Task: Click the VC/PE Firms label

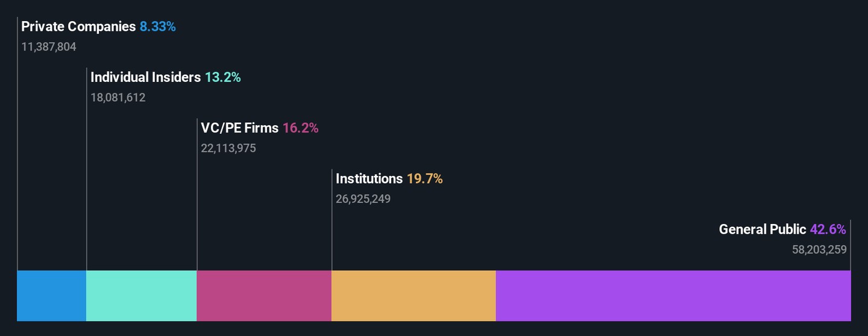Action: click(240, 128)
